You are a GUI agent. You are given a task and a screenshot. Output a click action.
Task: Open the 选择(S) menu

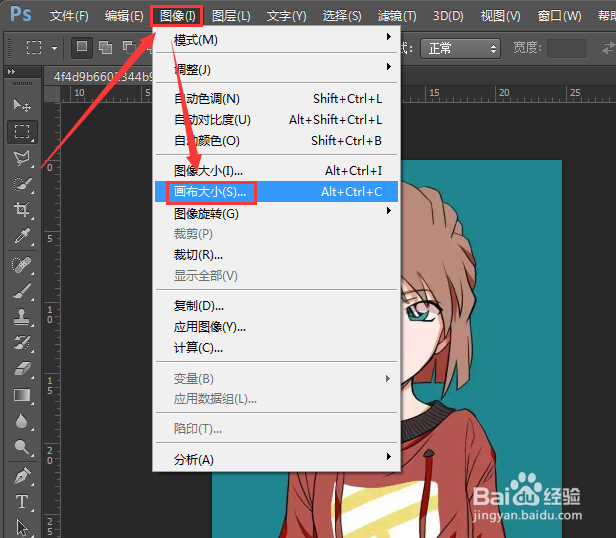tap(342, 16)
